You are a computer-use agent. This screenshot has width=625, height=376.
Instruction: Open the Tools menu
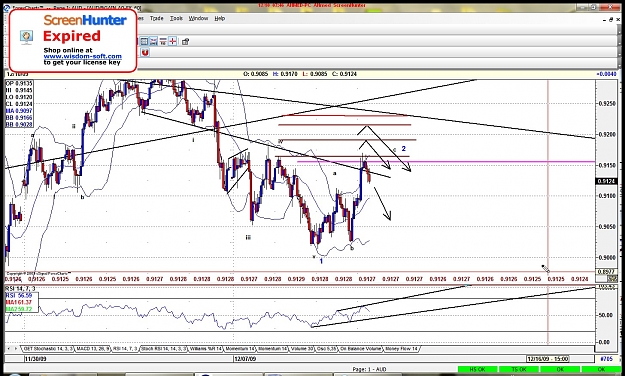point(176,18)
